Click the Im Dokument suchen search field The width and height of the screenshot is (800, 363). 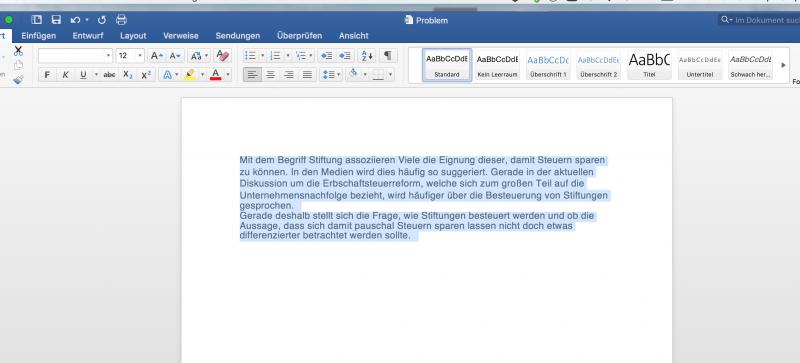point(759,20)
